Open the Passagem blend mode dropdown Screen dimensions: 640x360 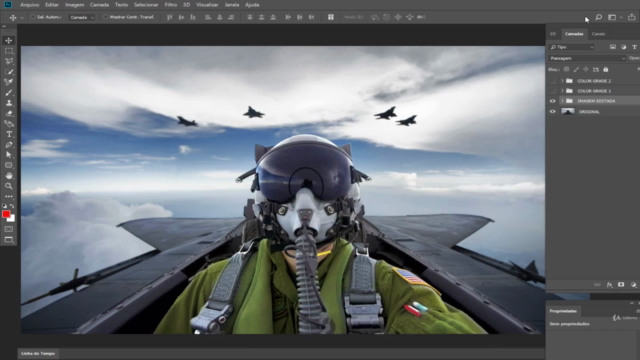click(x=587, y=58)
